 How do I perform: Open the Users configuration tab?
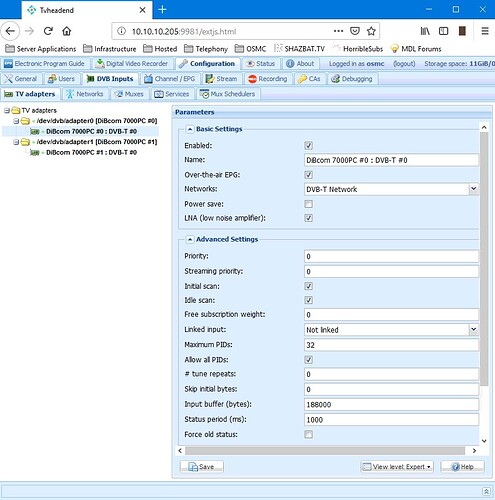pyautogui.click(x=61, y=79)
